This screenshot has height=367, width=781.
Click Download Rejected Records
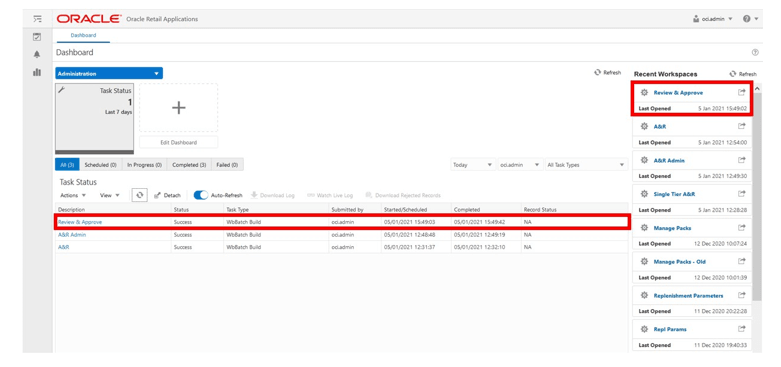[x=403, y=195]
